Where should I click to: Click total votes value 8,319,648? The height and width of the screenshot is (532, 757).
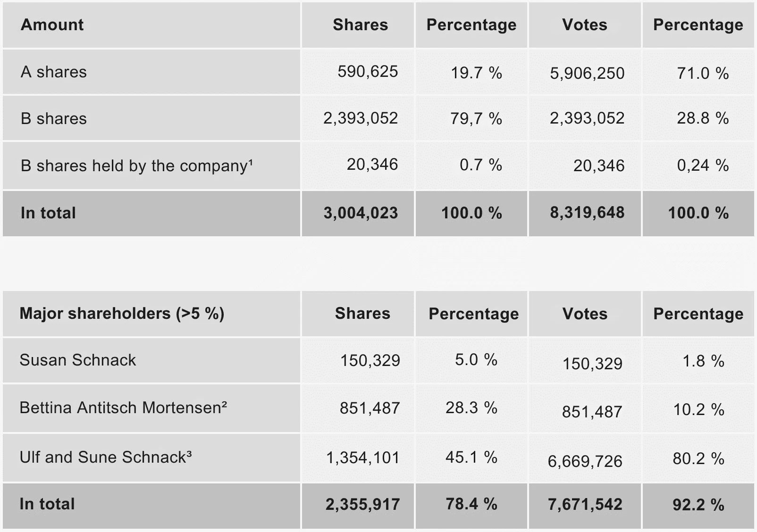coord(587,213)
